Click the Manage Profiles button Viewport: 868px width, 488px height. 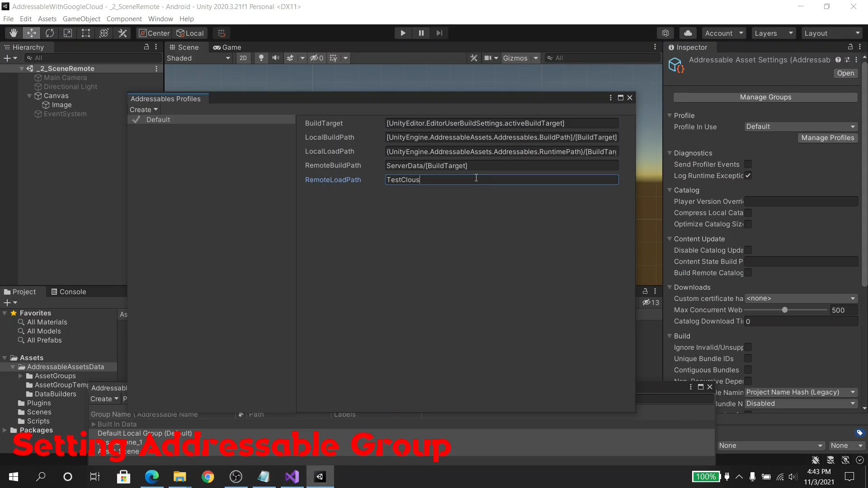(828, 138)
